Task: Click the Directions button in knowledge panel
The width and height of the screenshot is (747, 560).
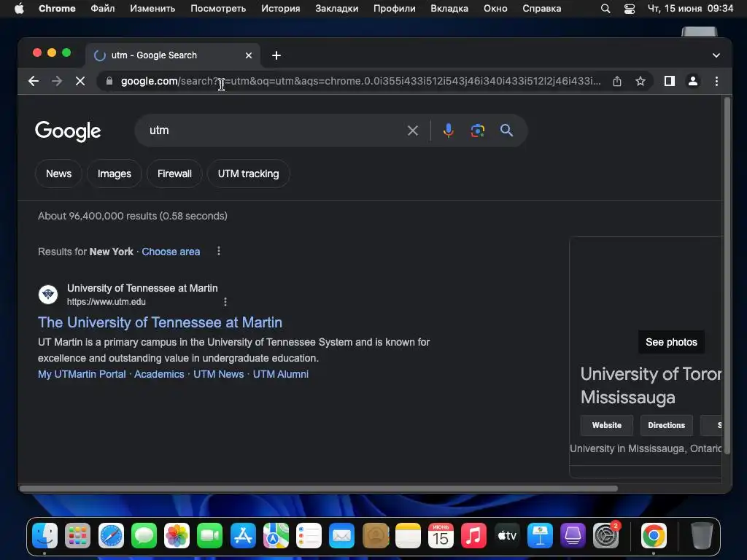Action: [x=667, y=425]
